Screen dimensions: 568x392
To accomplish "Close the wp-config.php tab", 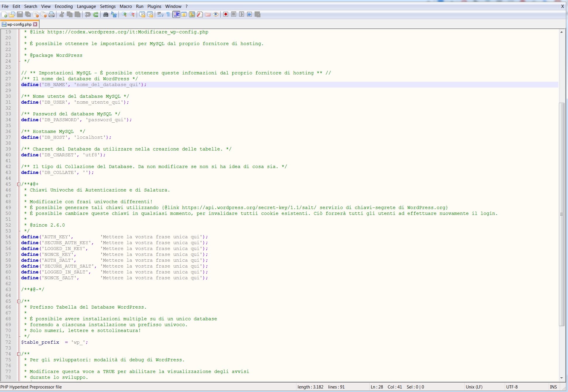I will [35, 24].
